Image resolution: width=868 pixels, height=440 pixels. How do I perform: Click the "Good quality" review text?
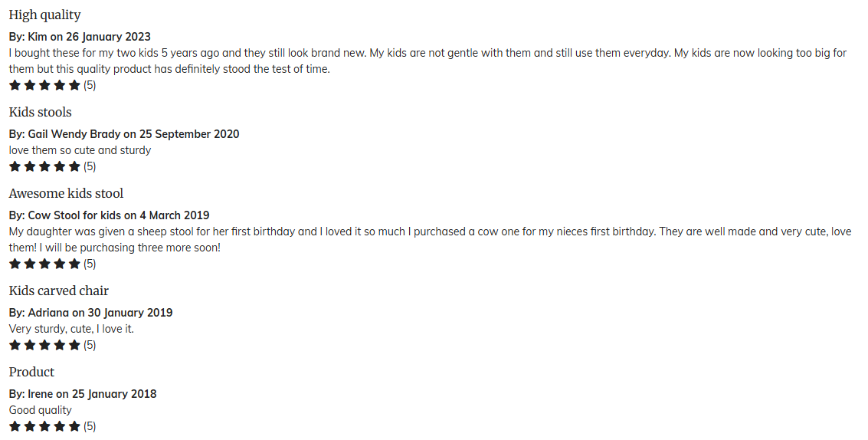40,410
